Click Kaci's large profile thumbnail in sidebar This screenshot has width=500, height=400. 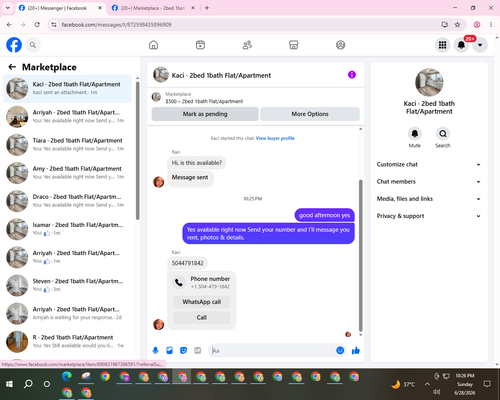pyautogui.click(x=429, y=82)
